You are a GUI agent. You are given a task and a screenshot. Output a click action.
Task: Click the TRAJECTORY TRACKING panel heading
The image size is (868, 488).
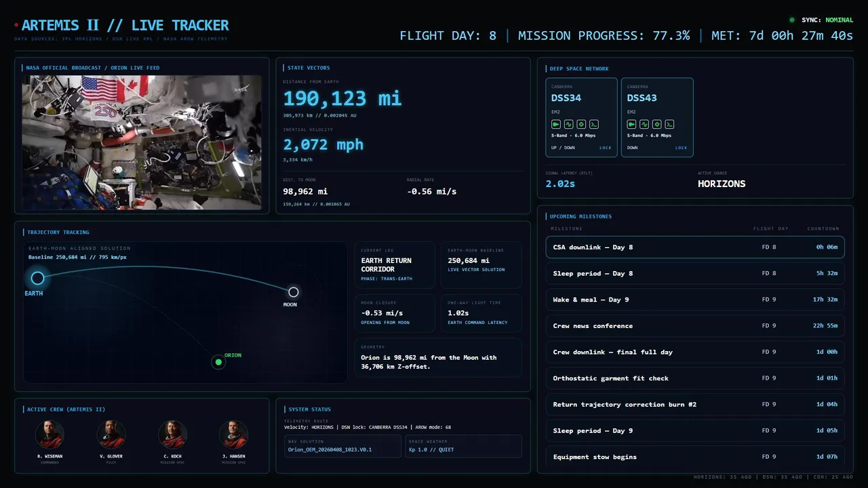[x=58, y=232]
